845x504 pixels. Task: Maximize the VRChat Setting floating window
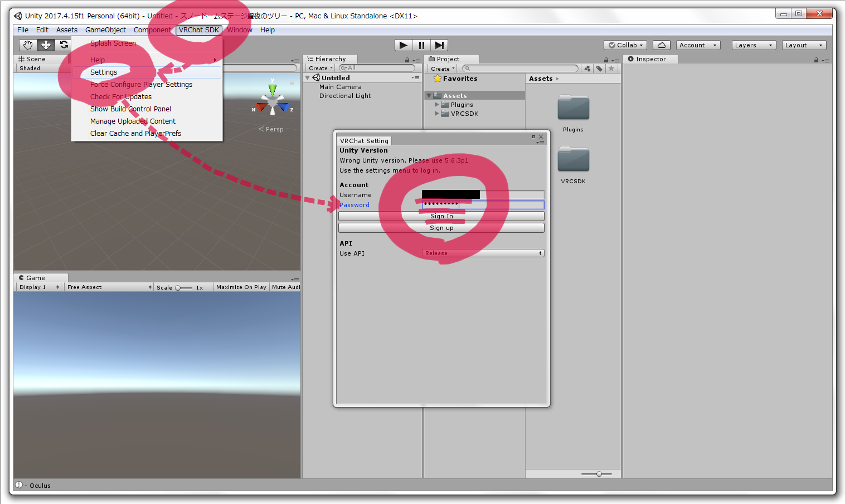coord(533,136)
